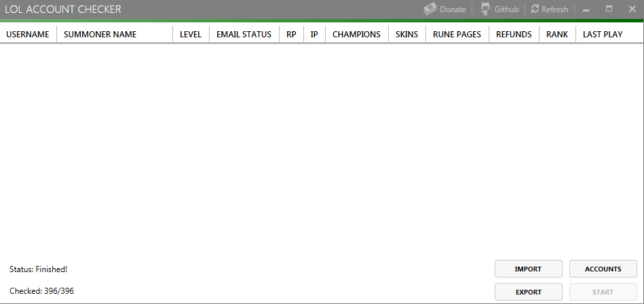This screenshot has width=644, height=304.
Task: Select the RP column header
Action: (x=292, y=35)
